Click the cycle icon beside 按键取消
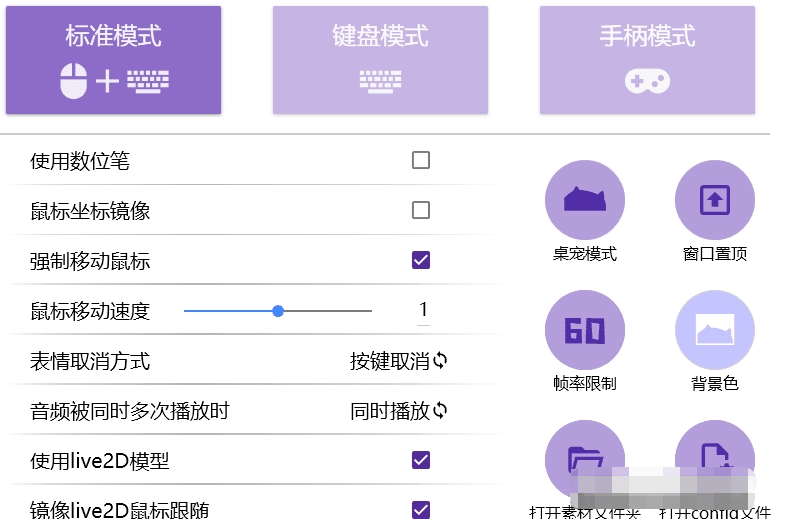The image size is (785, 525). (x=440, y=361)
